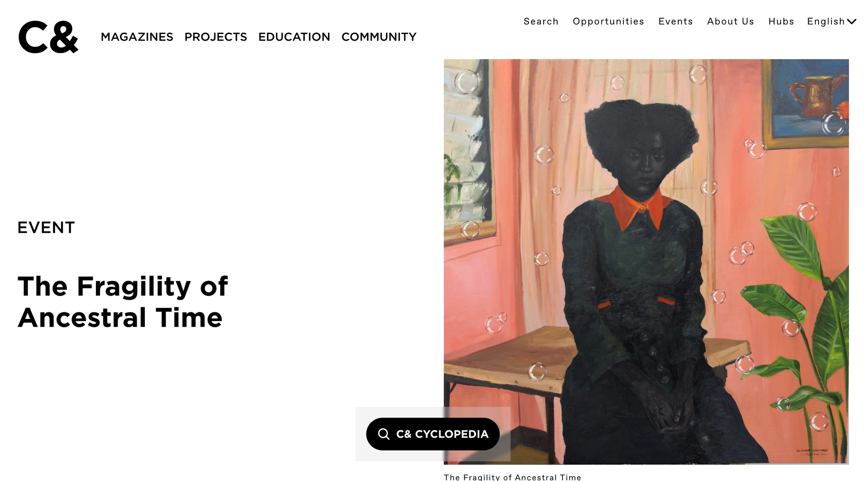Image resolution: width=868 pixels, height=481 pixels.
Task: Click the magnifier icon in C& Cyclopedia button
Action: pos(384,434)
